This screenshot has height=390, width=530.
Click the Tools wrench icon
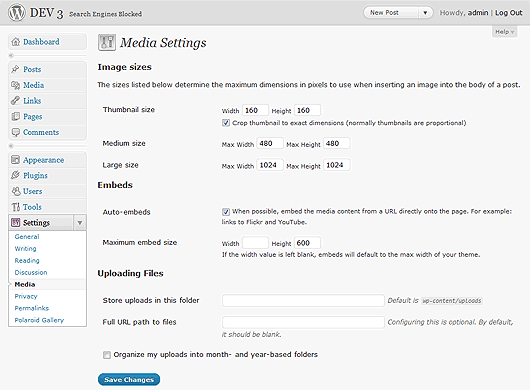pyautogui.click(x=16, y=206)
